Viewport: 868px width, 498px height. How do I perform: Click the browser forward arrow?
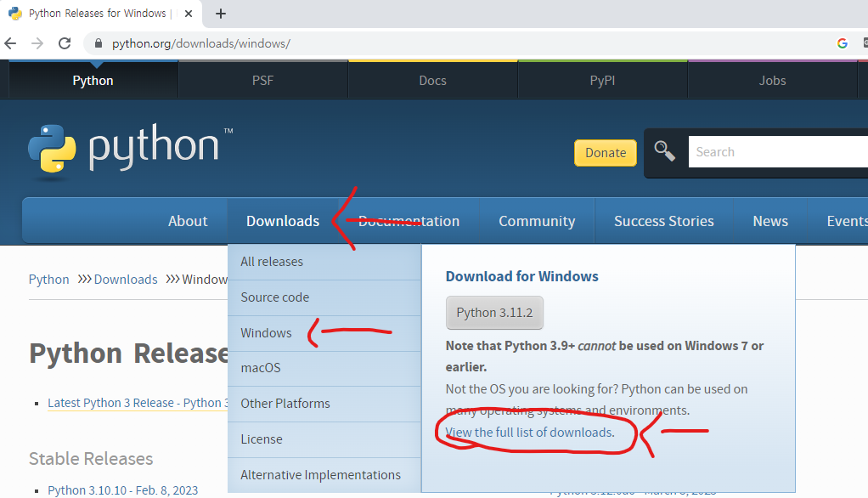click(37, 43)
